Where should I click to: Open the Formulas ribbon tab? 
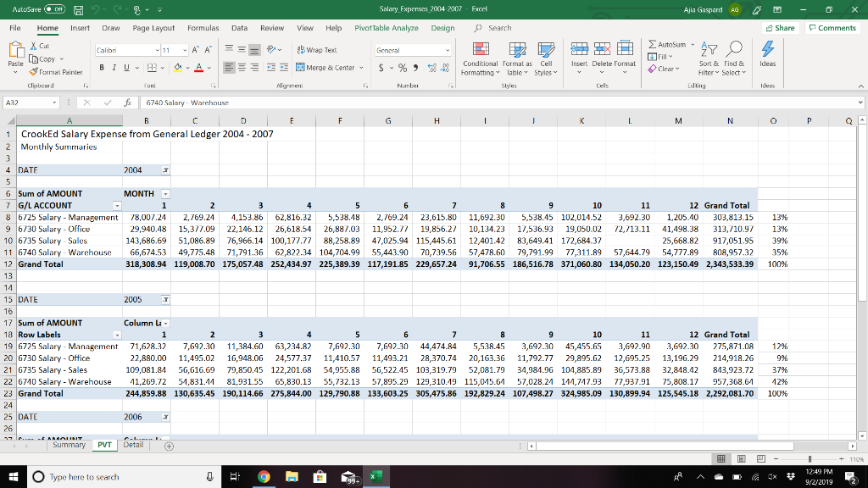pos(203,27)
